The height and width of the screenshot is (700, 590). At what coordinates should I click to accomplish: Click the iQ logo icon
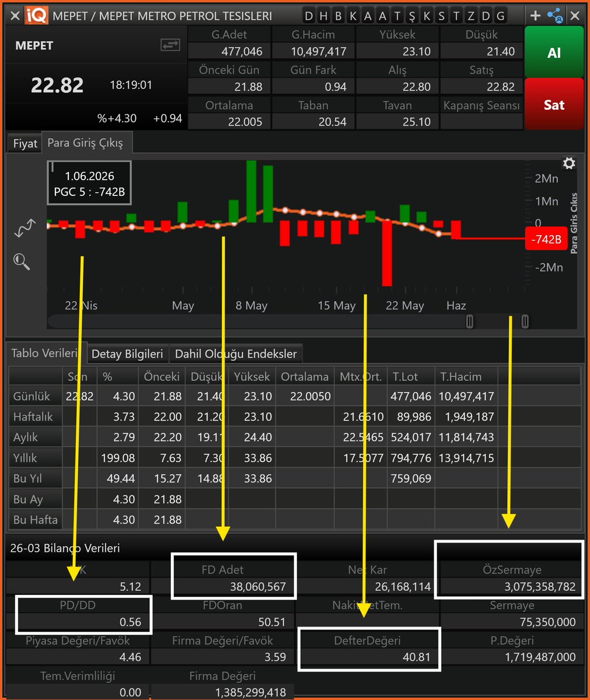point(37,16)
